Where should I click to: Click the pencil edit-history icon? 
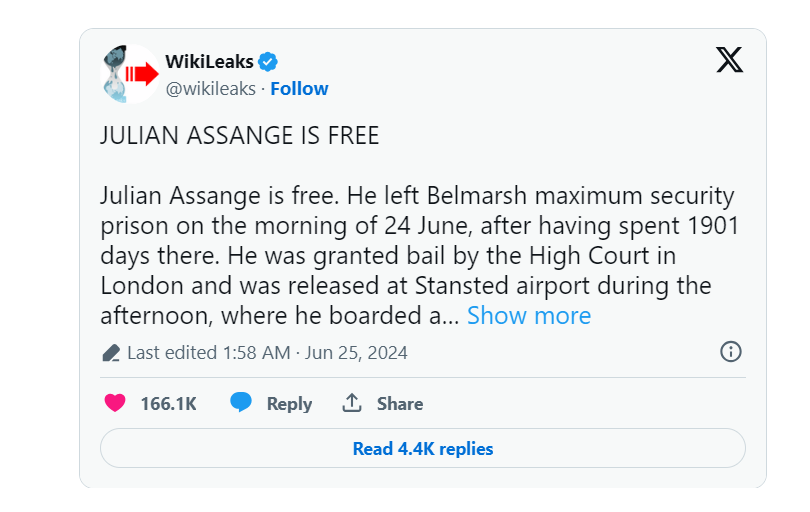pos(111,353)
